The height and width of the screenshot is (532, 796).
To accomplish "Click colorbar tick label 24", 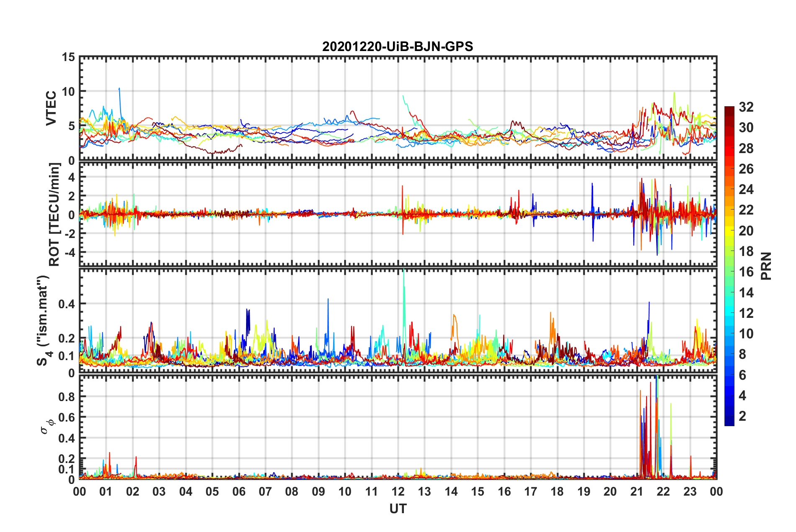I will 746,189.
